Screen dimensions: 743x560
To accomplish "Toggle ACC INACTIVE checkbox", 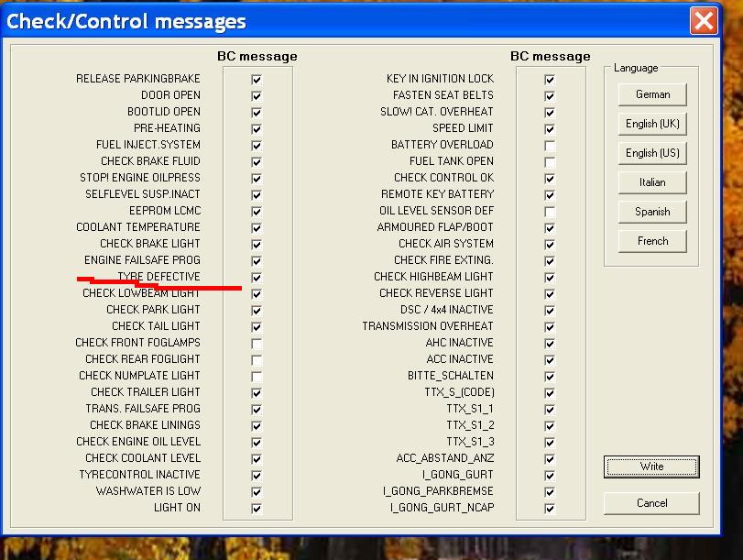I will click(550, 360).
